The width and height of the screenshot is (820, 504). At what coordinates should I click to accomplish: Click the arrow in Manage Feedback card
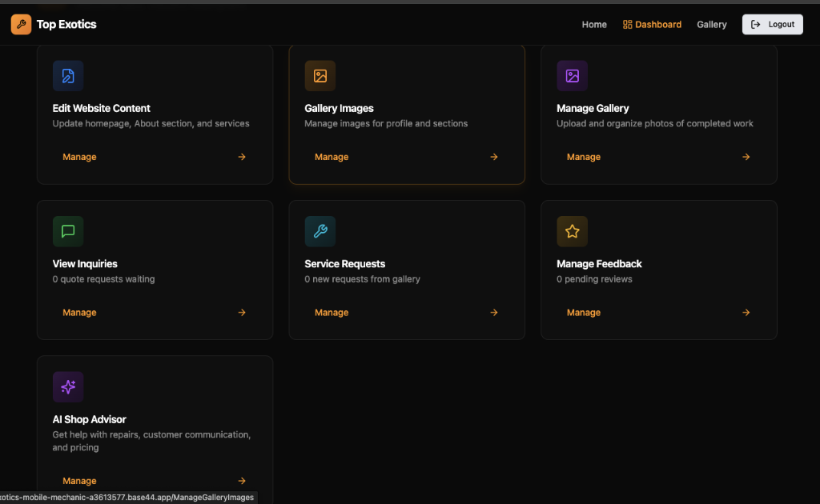tap(746, 312)
